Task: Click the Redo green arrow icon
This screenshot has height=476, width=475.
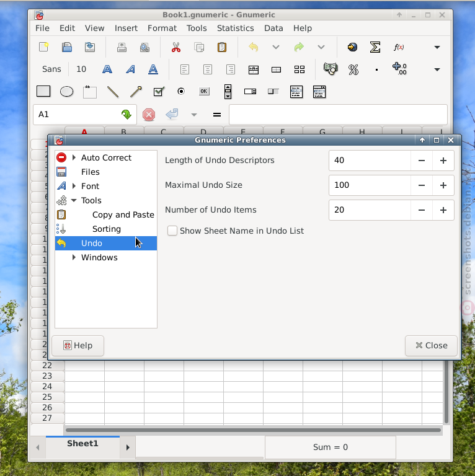Action: pos(299,47)
